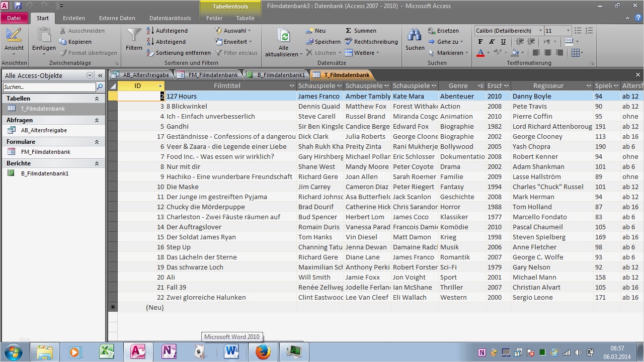Collapse the Tabellen group in navigation pane
This screenshot has height=362, width=644.
pos(97,99)
